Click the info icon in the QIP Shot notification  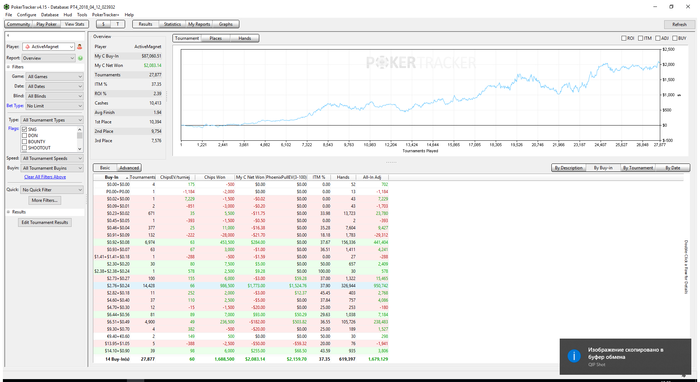click(574, 356)
